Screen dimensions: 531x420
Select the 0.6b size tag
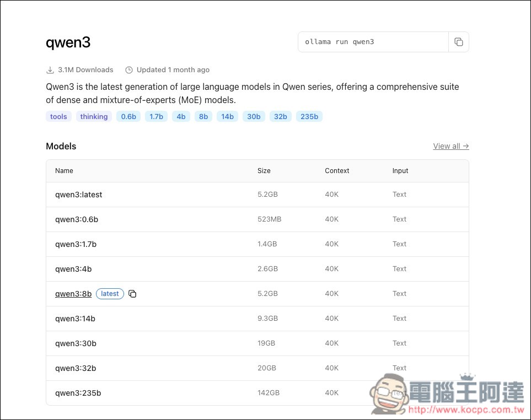(128, 116)
